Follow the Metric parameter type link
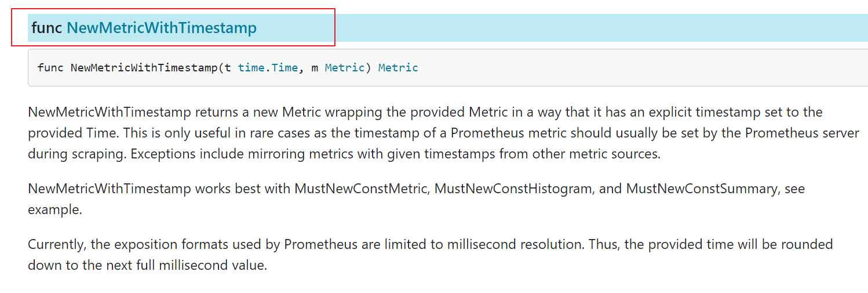 pyautogui.click(x=344, y=68)
